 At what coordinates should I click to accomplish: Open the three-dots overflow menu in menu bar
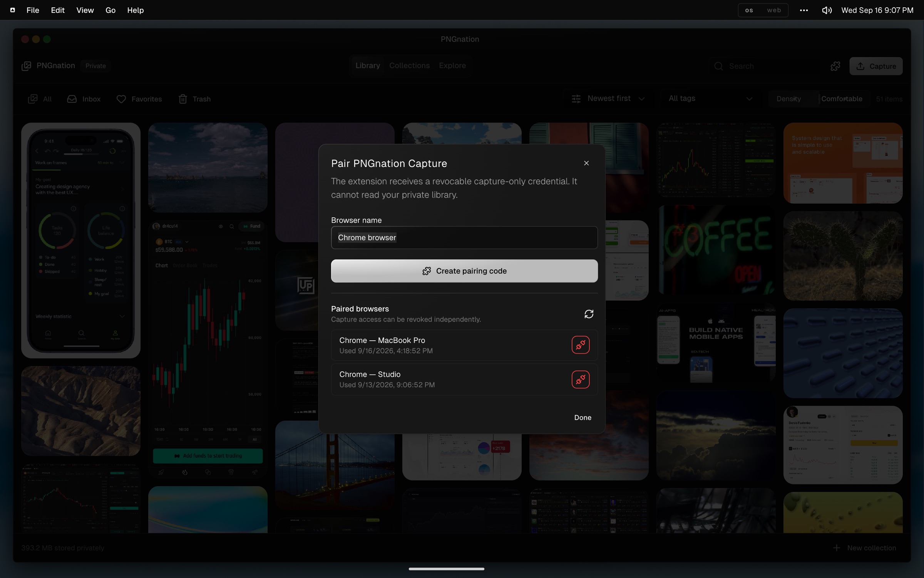804,10
